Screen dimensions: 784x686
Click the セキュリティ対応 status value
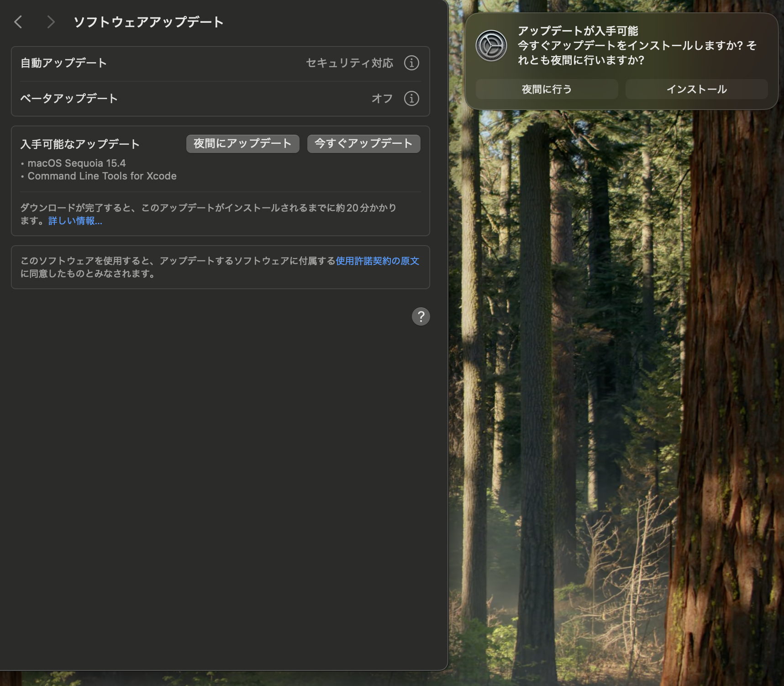point(349,63)
